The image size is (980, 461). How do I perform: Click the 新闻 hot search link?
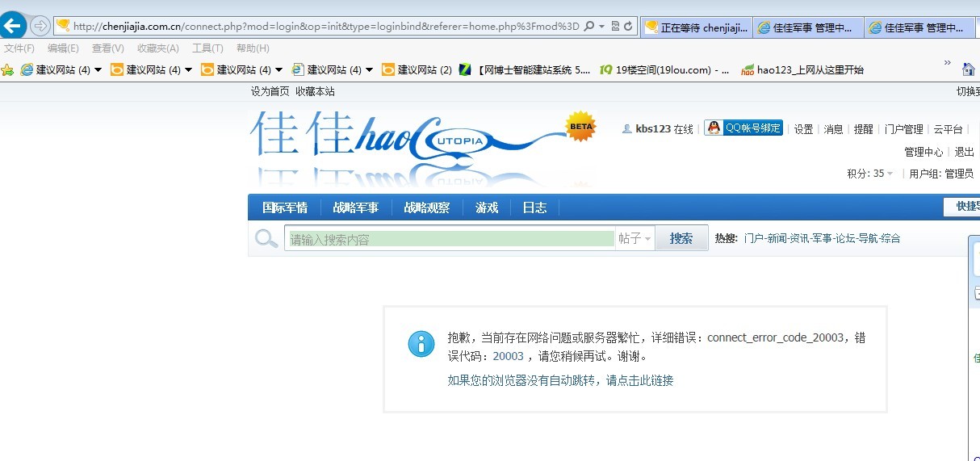tap(777, 238)
